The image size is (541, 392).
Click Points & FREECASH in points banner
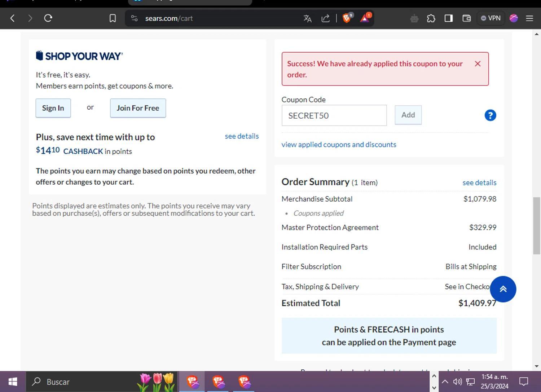(x=389, y=336)
